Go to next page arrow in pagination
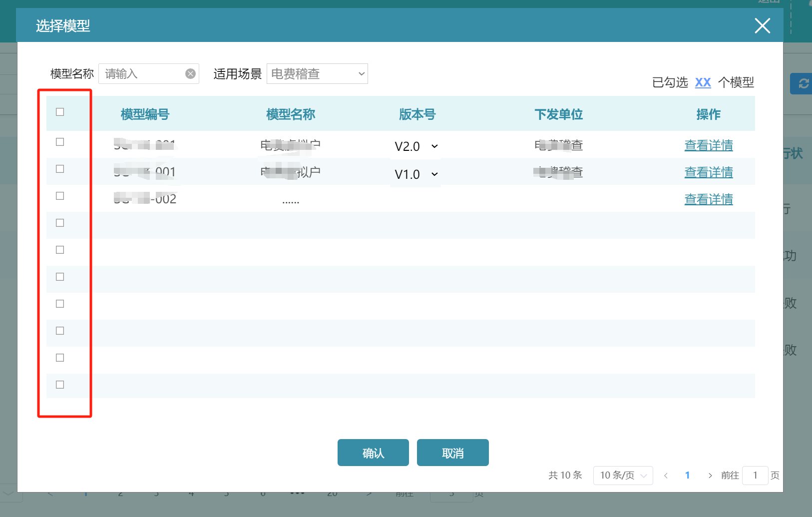The width and height of the screenshot is (812, 517). pos(710,476)
